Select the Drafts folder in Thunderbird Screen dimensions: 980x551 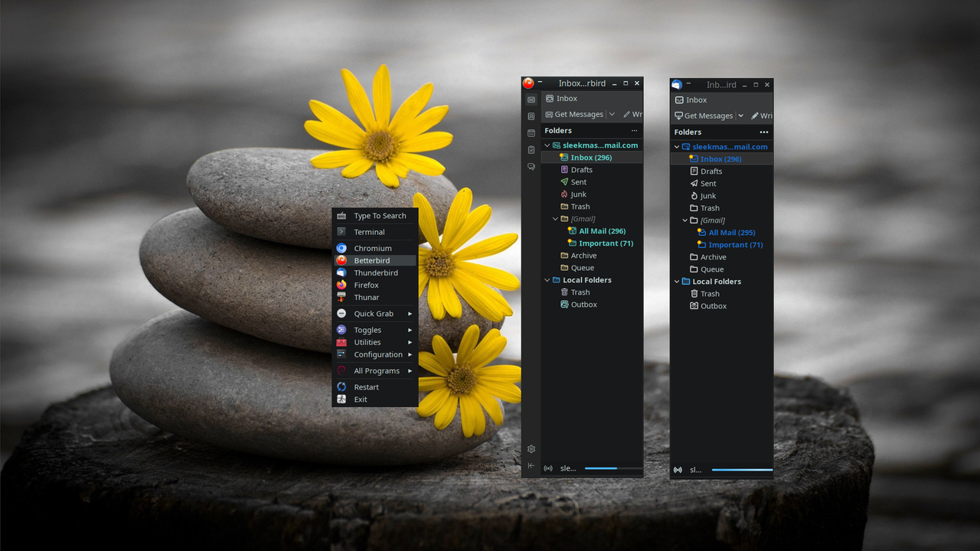[721, 171]
